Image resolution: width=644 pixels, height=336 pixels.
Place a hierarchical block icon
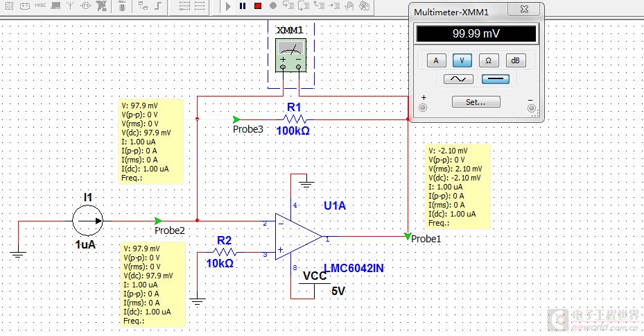pos(143,6)
